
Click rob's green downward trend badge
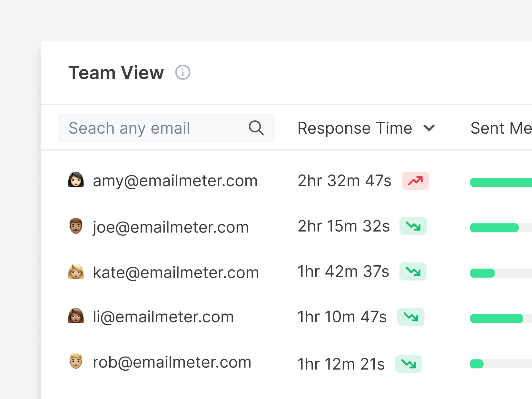tap(409, 364)
